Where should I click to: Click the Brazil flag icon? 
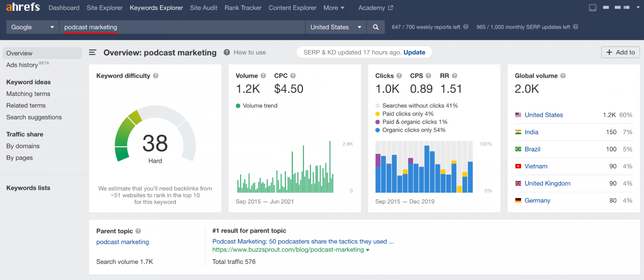[518, 149]
